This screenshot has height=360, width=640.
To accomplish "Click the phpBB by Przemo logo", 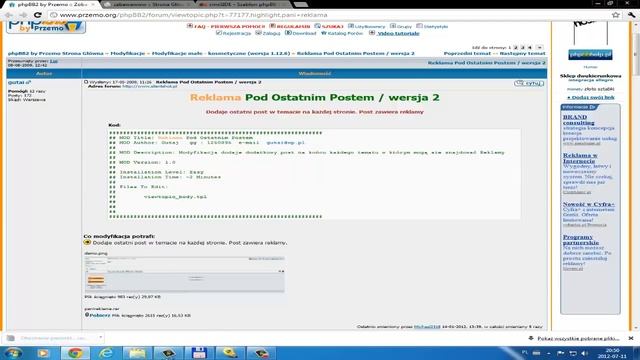I will tap(47, 26).
